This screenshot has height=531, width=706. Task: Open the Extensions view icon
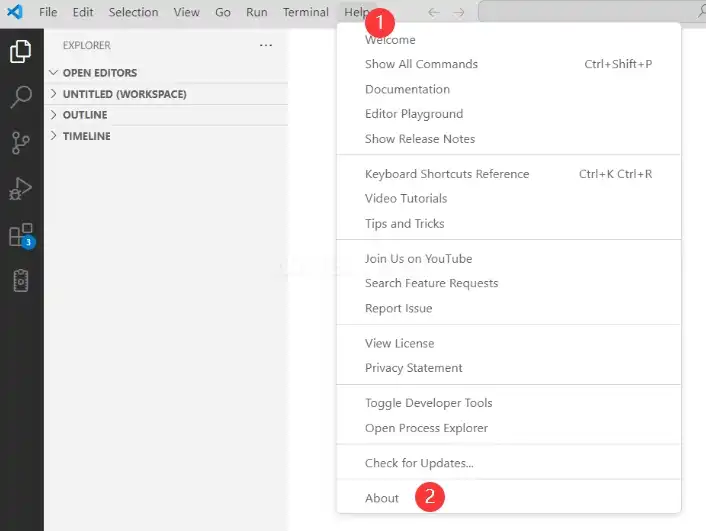[x=21, y=235]
